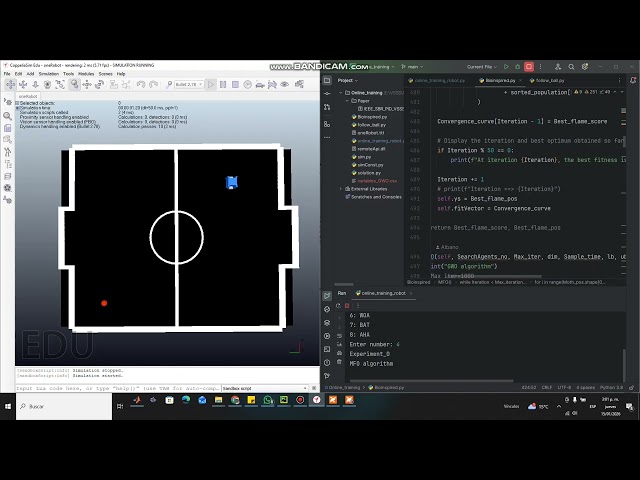This screenshot has height=480, width=640.
Task: Click the debug bug icon in PyCharm
Action: tap(518, 67)
